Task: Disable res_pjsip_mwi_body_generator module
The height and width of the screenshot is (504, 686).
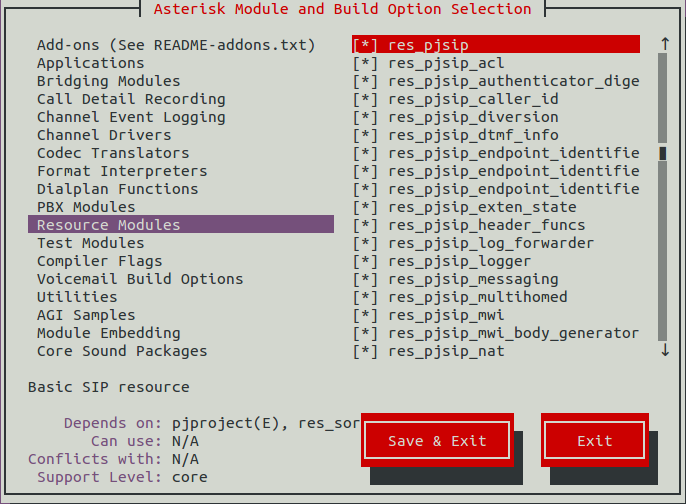Action: tap(365, 332)
